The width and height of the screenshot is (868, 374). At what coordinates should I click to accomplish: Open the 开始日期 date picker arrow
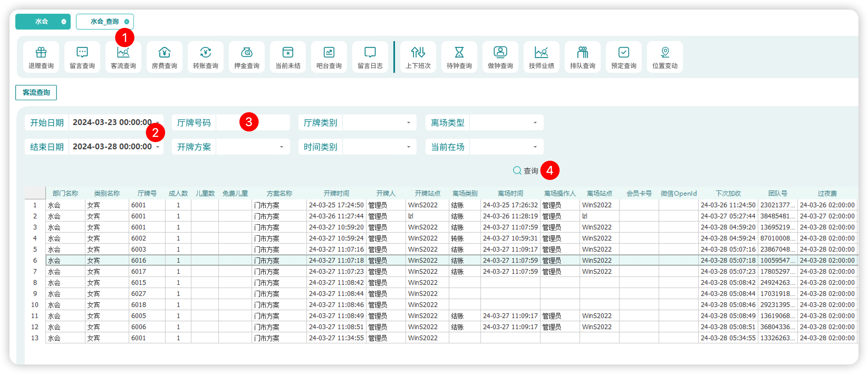click(158, 122)
